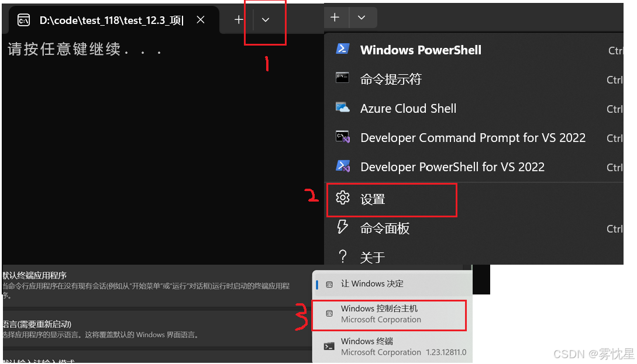This screenshot has width=637, height=364.
Task: Click the 关于 question mark icon
Action: [x=342, y=256]
